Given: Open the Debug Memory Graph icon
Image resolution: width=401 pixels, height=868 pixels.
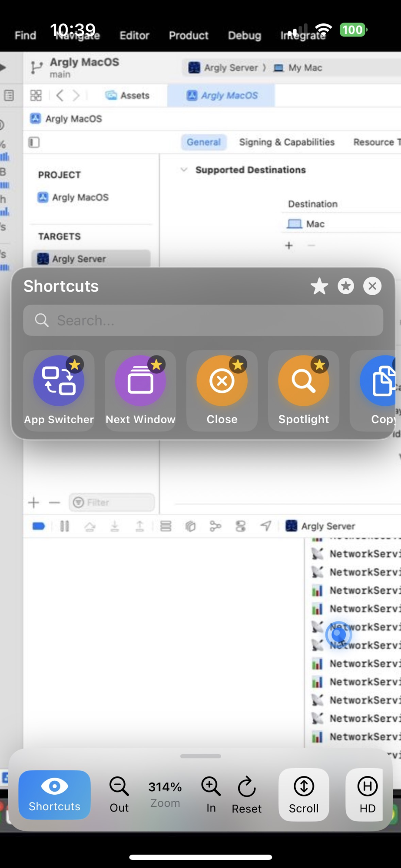Looking at the screenshot, I should tap(215, 526).
